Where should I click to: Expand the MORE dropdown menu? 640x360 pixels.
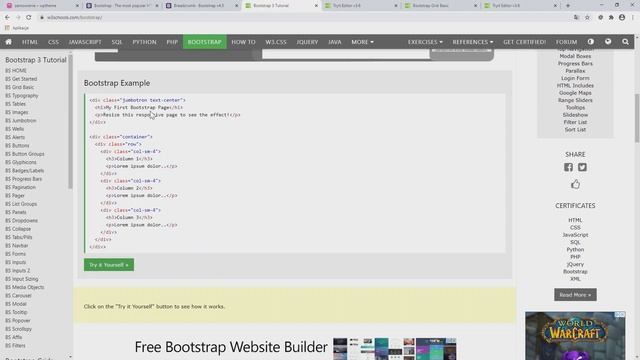coord(362,42)
